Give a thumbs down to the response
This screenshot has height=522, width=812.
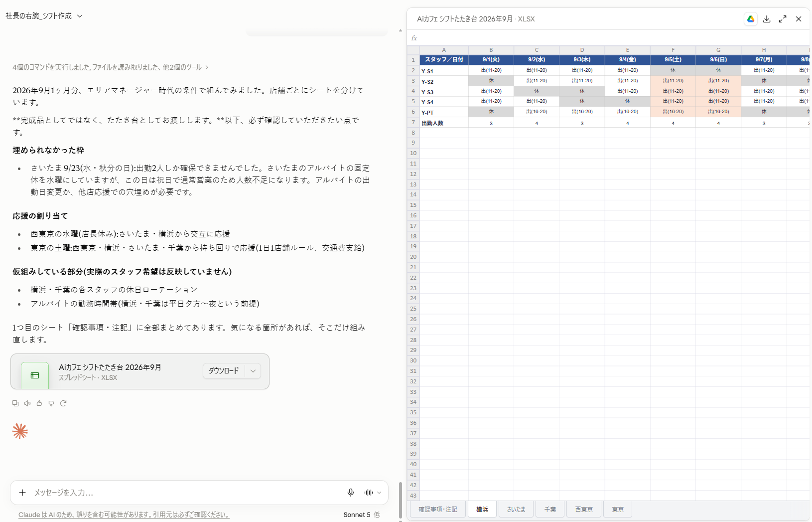[51, 403]
